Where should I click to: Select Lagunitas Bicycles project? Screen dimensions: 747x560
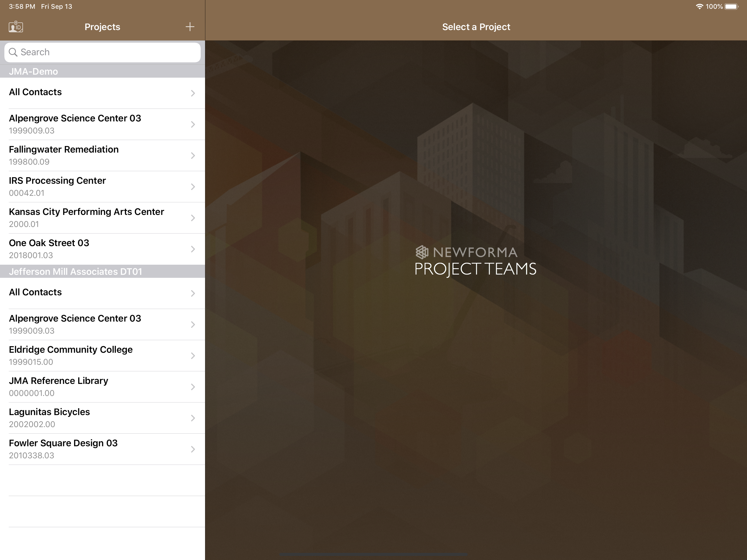102,418
